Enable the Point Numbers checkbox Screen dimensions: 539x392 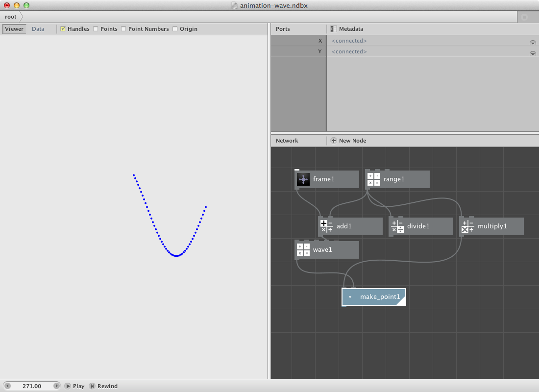coord(123,29)
